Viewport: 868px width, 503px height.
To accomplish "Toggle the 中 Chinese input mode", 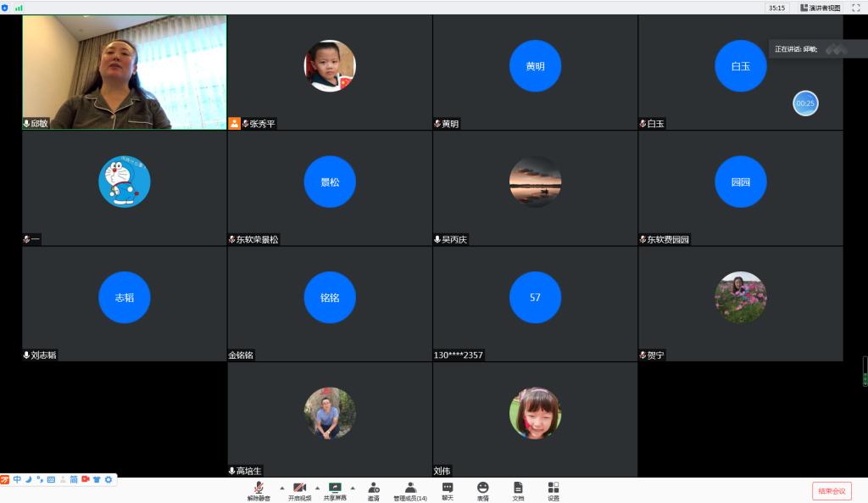I will [x=17, y=480].
